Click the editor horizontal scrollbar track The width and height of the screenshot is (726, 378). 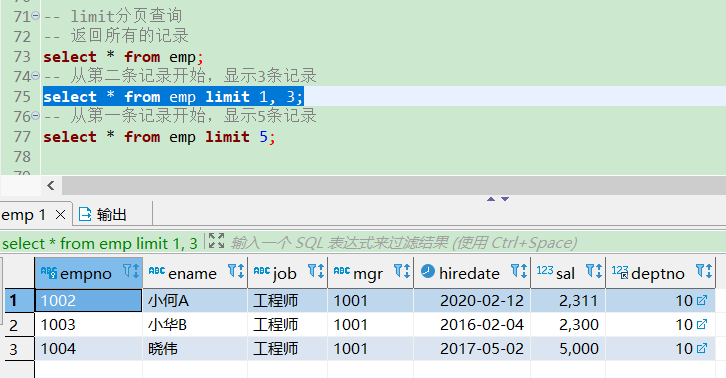(x=394, y=186)
